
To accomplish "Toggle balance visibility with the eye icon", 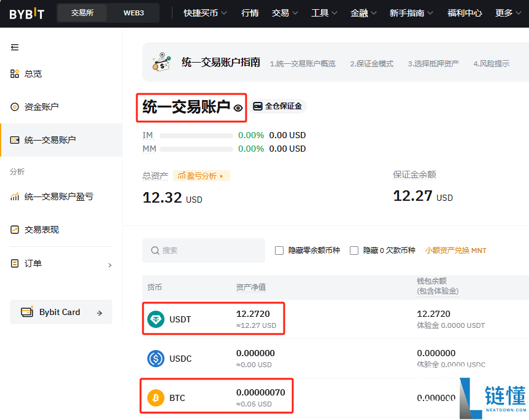I will (x=238, y=108).
